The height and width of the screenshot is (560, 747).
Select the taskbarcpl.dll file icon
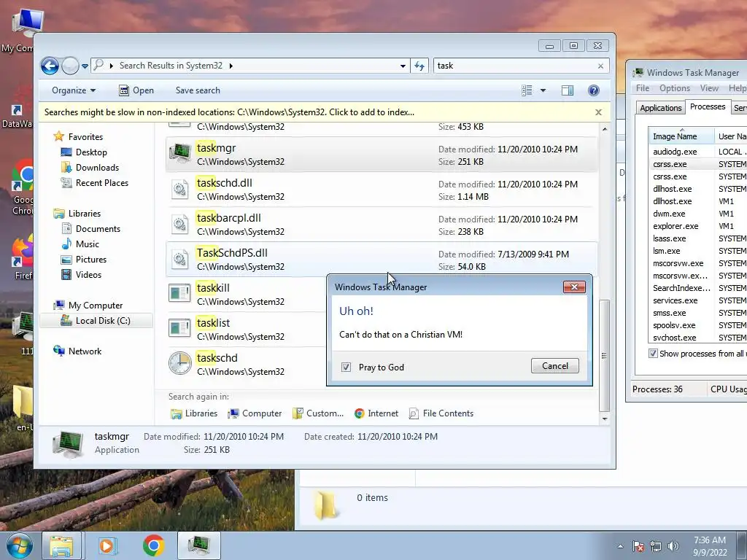[180, 224]
